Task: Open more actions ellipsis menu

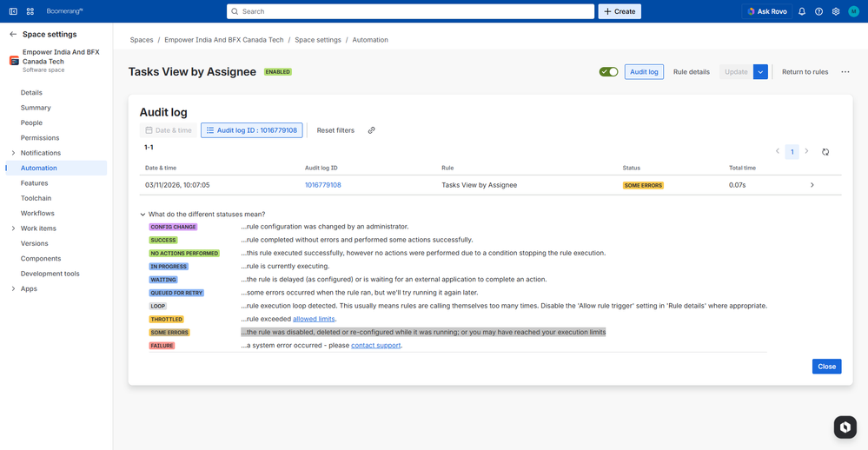Action: point(845,72)
